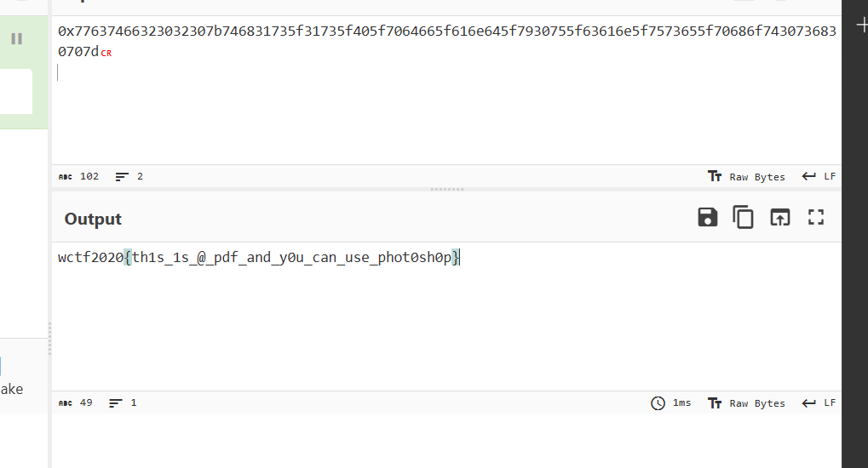Open output LF end-of-line selector
Viewport: 868px width, 468px height.
pyautogui.click(x=819, y=403)
